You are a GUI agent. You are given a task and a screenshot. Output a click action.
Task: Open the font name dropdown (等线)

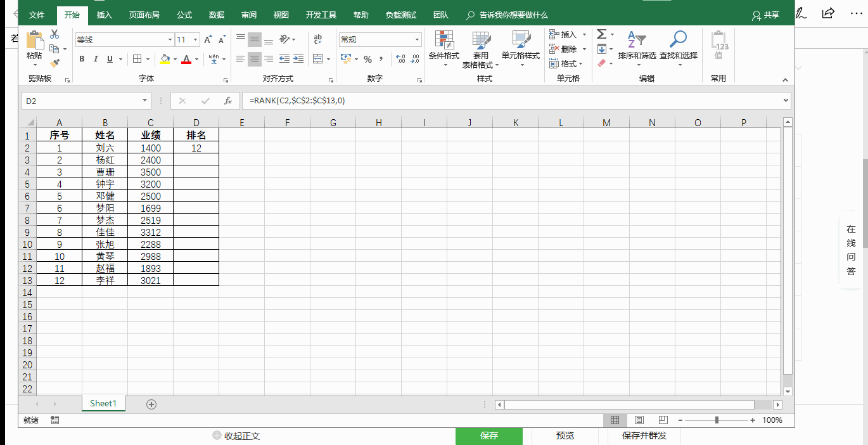[x=170, y=39]
